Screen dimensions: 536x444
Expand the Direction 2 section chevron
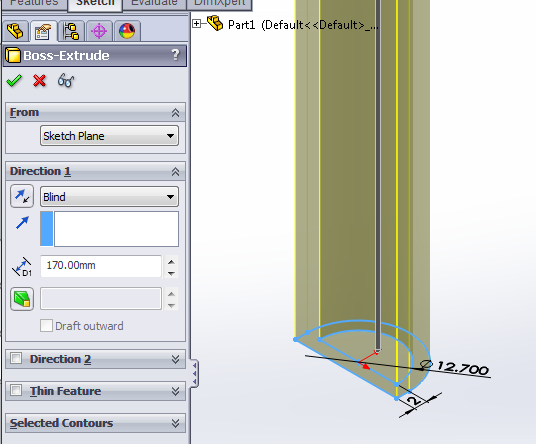pyautogui.click(x=175, y=359)
